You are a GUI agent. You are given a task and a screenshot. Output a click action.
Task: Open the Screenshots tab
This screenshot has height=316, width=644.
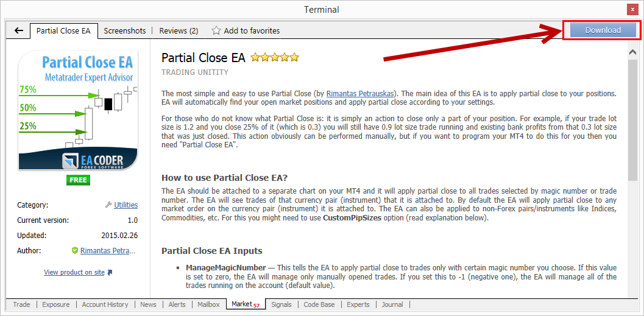125,31
